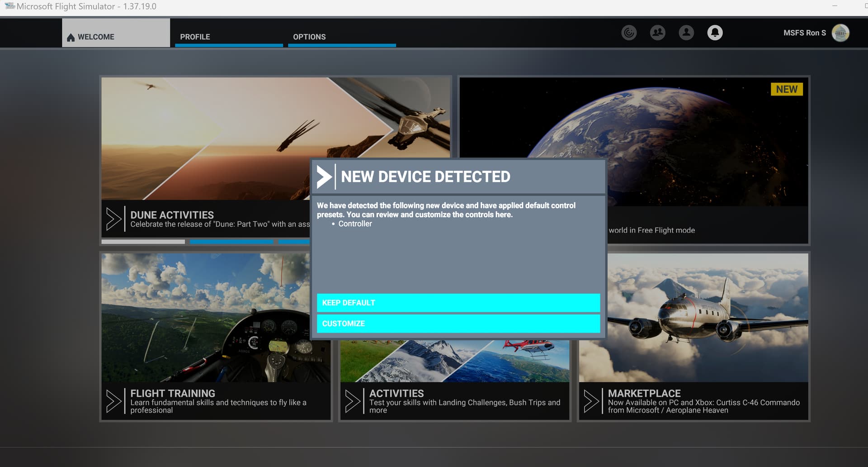
Task: Select the first carousel slide indicator
Action: [143, 242]
